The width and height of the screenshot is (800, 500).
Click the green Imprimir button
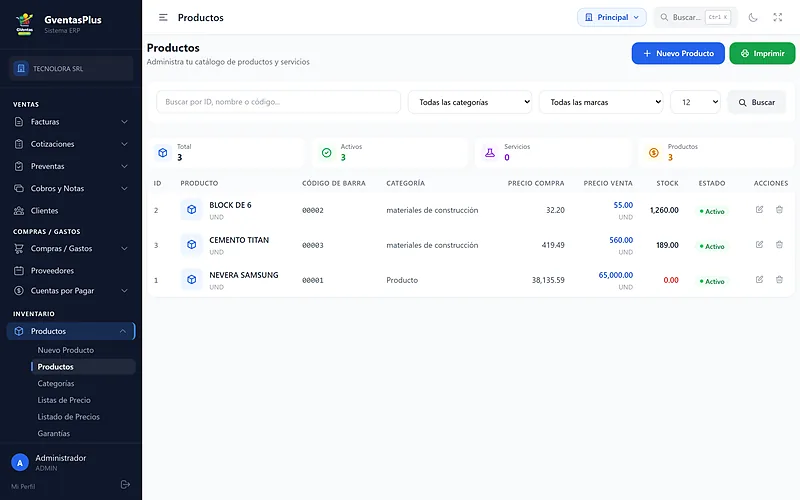(x=762, y=53)
